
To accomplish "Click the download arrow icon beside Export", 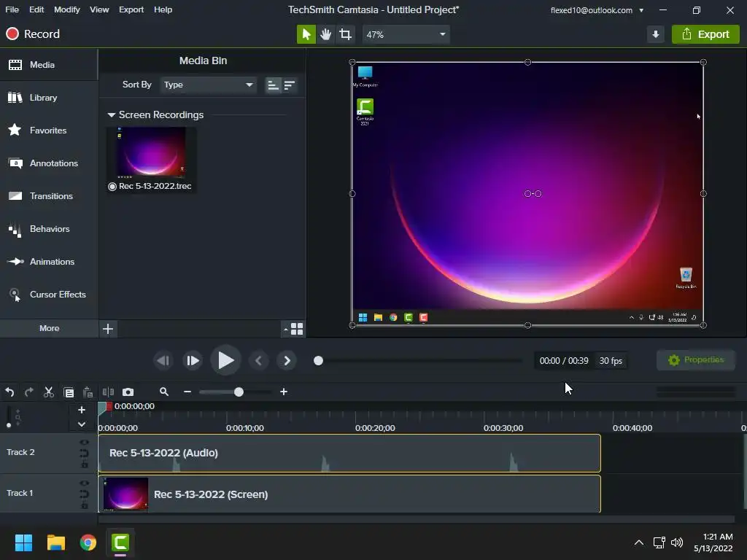I will click(656, 34).
